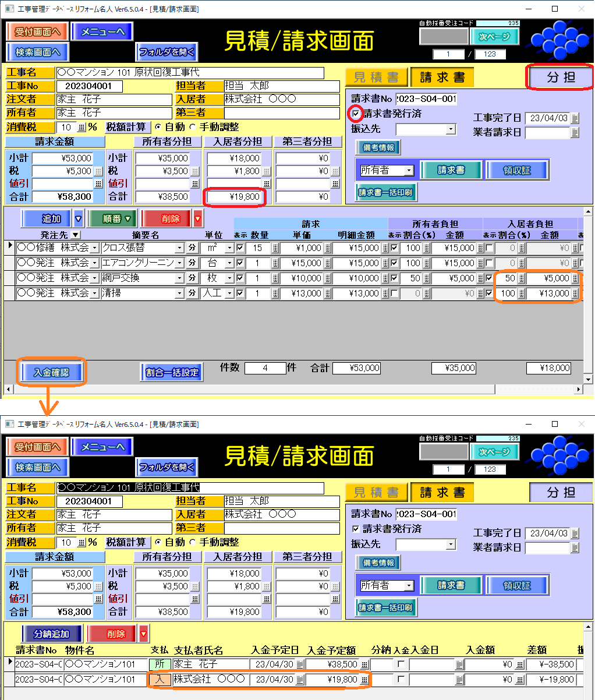This screenshot has height=700, width=595.
Task: Toggle the red-circled 請求書発行済 checkbox
Action: 356,114
